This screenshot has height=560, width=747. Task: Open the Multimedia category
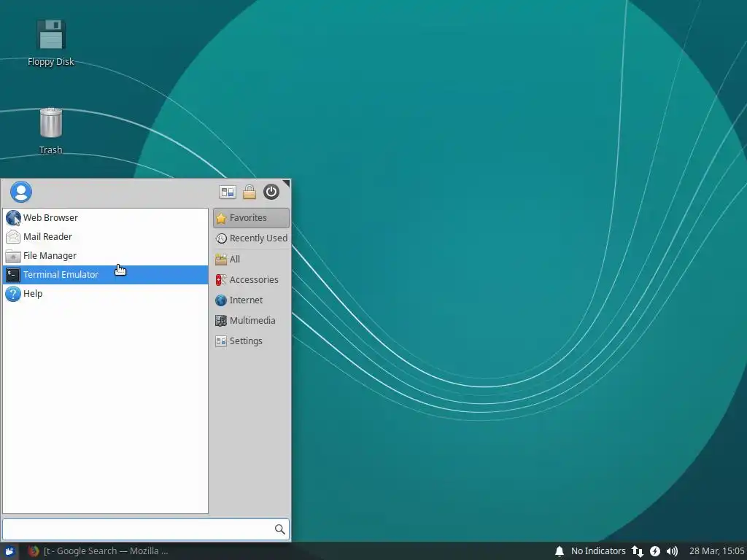click(251, 321)
